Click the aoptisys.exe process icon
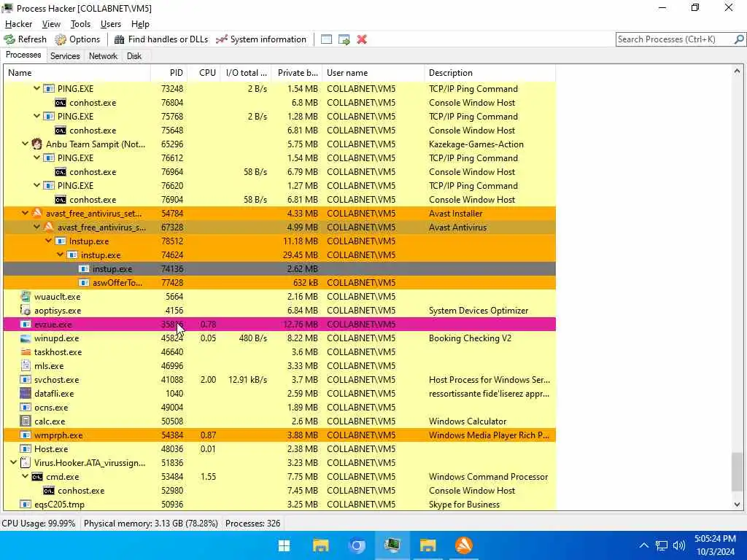The image size is (747, 560). click(x=26, y=311)
